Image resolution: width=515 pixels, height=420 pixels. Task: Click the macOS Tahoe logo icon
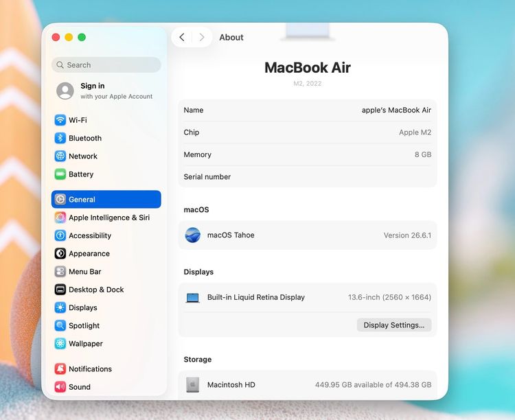193,235
